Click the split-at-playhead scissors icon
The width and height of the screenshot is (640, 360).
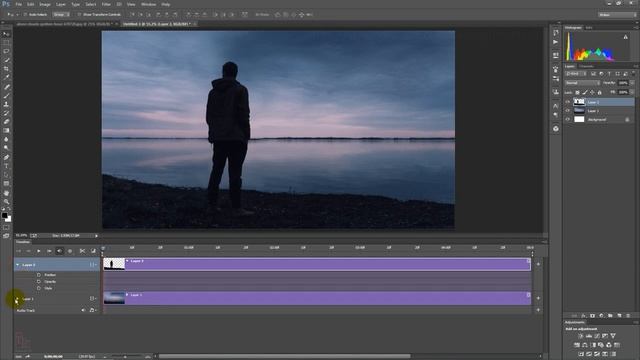82,251
